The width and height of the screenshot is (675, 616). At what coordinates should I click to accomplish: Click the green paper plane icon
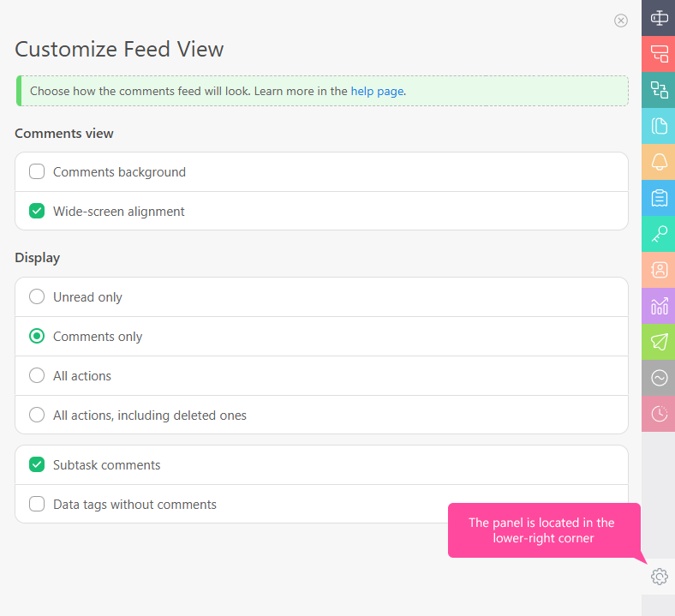click(x=659, y=342)
